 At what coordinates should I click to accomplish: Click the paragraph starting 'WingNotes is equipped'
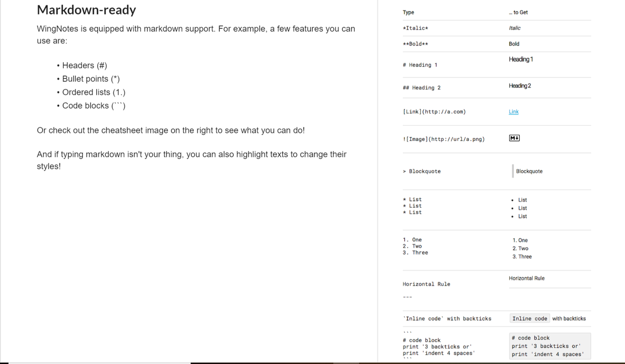click(x=196, y=35)
